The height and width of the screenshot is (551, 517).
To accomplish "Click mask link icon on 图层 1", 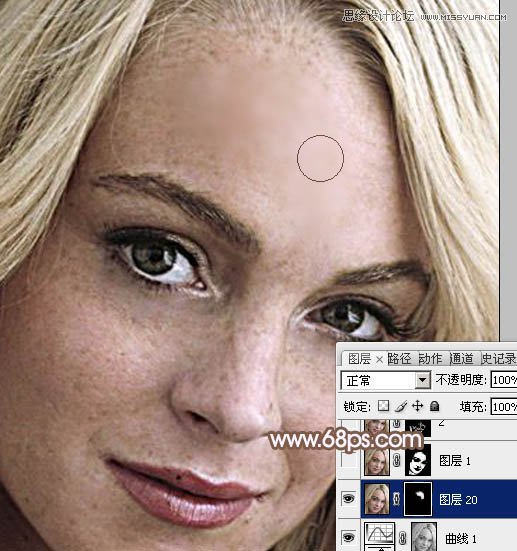I will point(396,460).
